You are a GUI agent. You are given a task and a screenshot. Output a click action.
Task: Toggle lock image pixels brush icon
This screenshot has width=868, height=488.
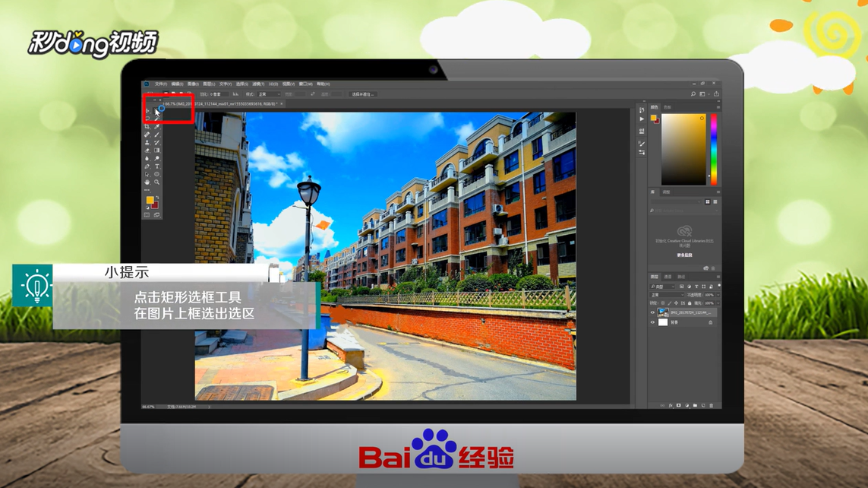point(669,303)
